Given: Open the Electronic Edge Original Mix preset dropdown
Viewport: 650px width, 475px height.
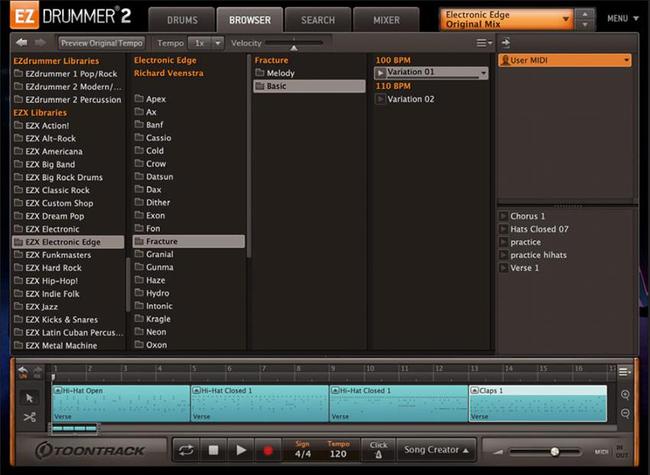Looking at the screenshot, I should tap(507, 19).
